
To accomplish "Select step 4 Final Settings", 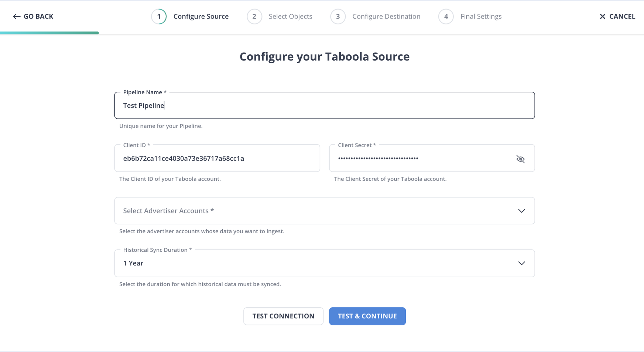I will pyautogui.click(x=470, y=16).
